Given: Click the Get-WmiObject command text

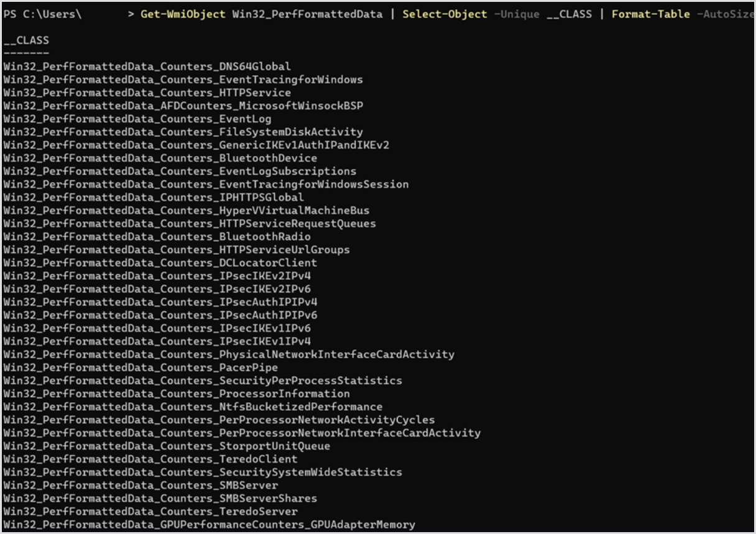Looking at the screenshot, I should (183, 14).
